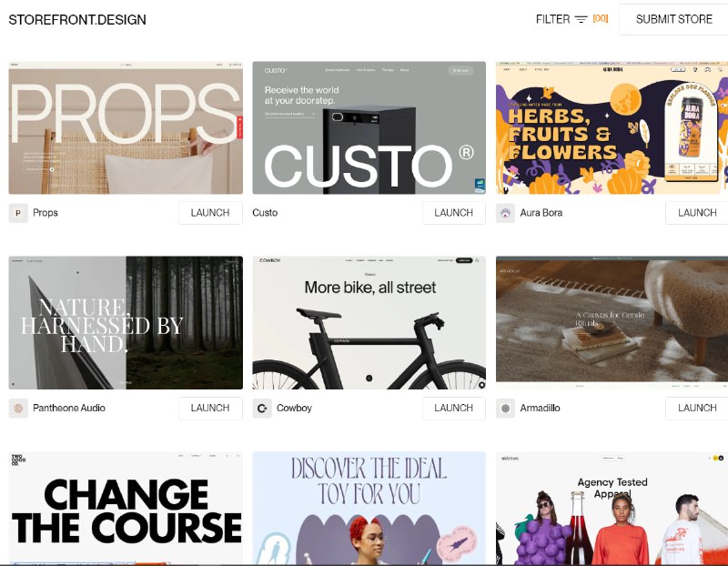The width and height of the screenshot is (728, 566).
Task: Click the SUBMIT STORE button
Action: tap(673, 19)
